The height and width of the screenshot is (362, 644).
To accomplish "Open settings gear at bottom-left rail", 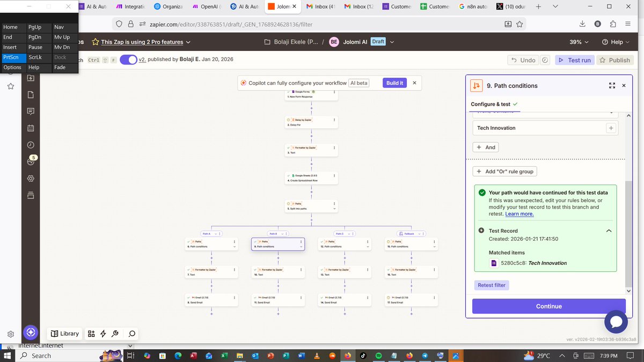I will coord(11,334).
